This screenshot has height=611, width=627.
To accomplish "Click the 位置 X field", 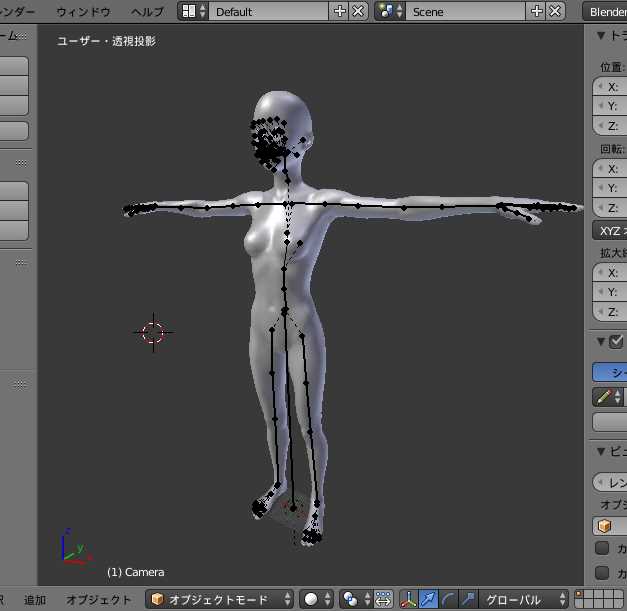I will coord(610,87).
